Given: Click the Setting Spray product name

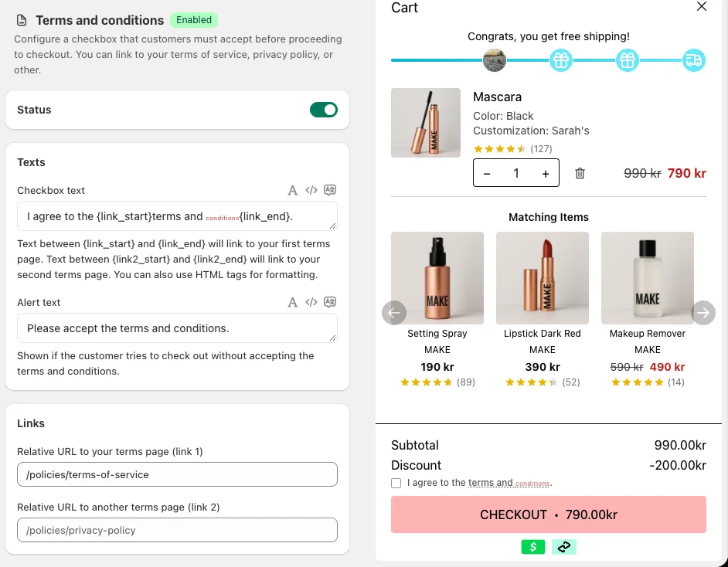Looking at the screenshot, I should point(437,334).
